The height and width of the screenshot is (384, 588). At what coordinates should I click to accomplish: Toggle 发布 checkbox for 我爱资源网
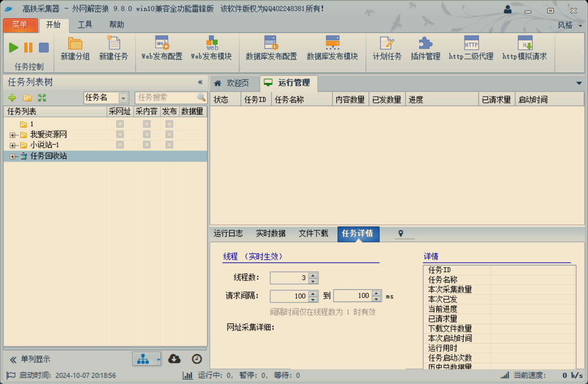169,134
